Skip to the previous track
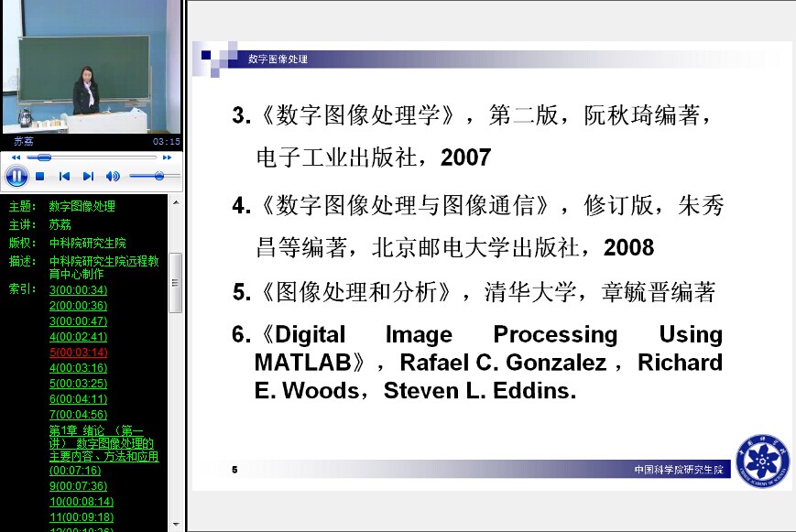796x532 pixels. click(x=64, y=176)
